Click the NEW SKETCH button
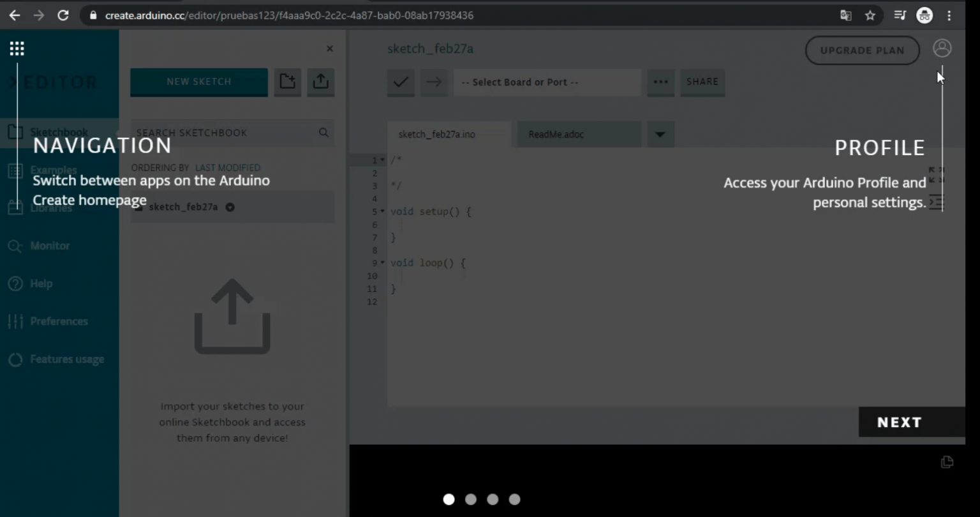Image resolution: width=980 pixels, height=517 pixels. click(x=198, y=82)
